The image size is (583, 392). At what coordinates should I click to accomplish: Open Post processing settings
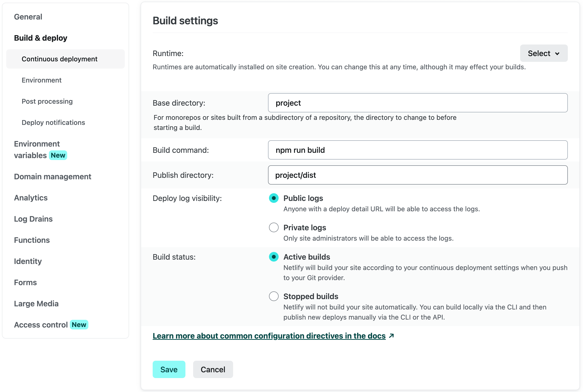point(47,101)
